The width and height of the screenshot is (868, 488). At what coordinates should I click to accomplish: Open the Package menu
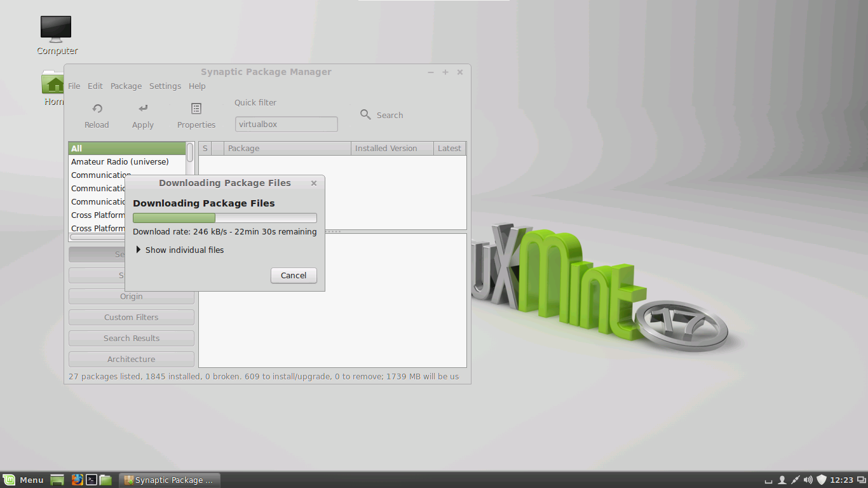tap(126, 86)
